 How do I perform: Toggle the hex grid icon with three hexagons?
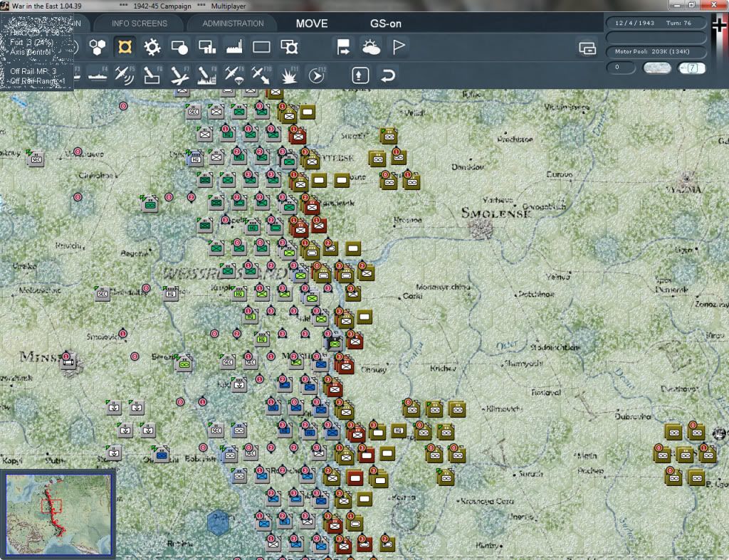pos(97,47)
